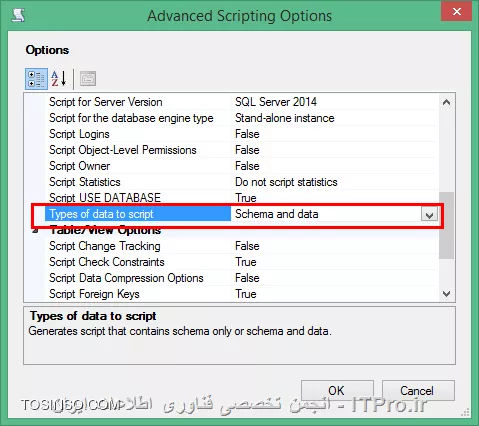
Task: Click the options list scrollbar thumb
Action: click(x=446, y=225)
